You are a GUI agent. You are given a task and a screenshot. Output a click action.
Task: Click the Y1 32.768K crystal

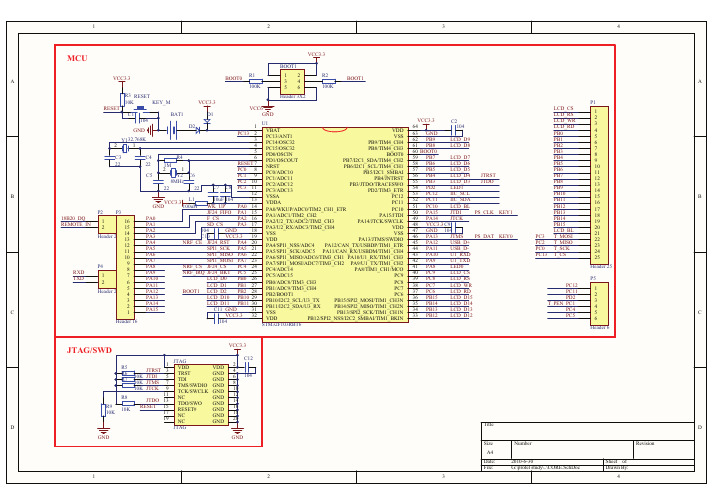[x=126, y=148]
